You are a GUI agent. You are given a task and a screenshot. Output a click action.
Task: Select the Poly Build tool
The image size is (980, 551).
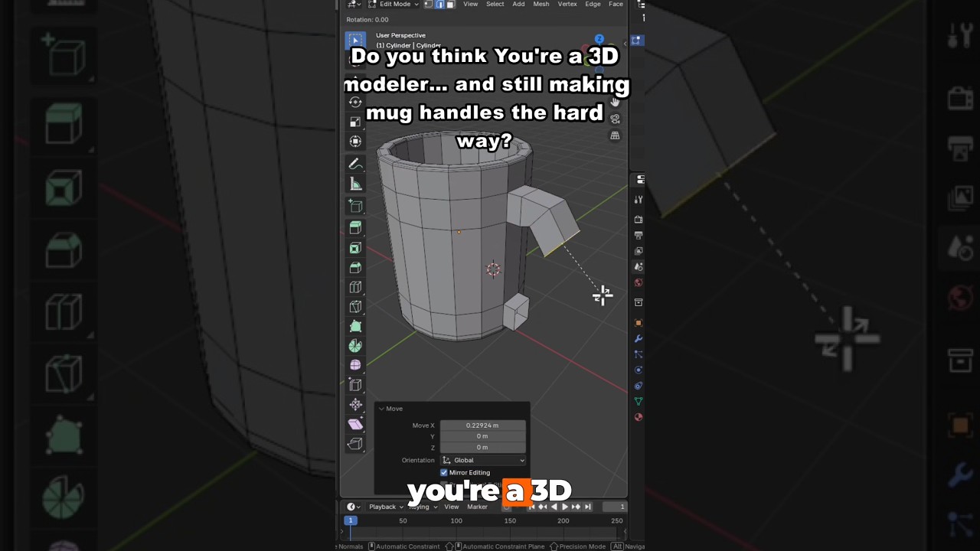(x=354, y=327)
